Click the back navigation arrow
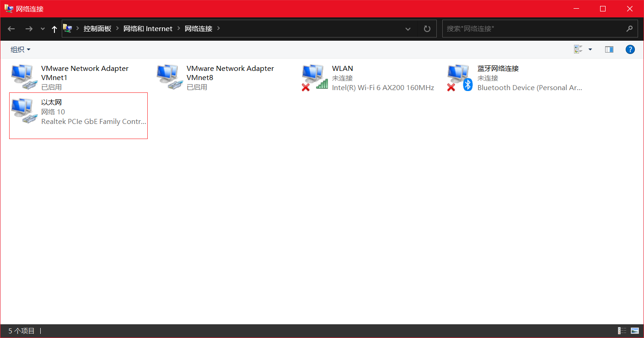The width and height of the screenshot is (644, 338). [x=11, y=29]
